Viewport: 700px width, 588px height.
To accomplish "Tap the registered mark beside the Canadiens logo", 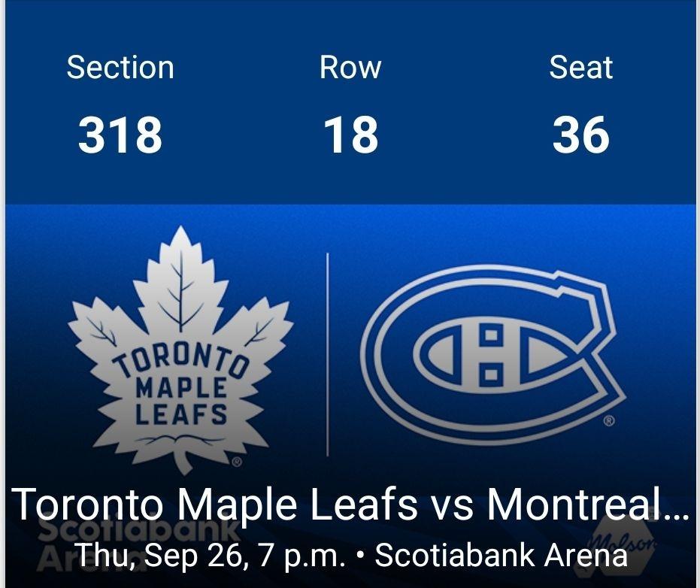I will point(609,421).
